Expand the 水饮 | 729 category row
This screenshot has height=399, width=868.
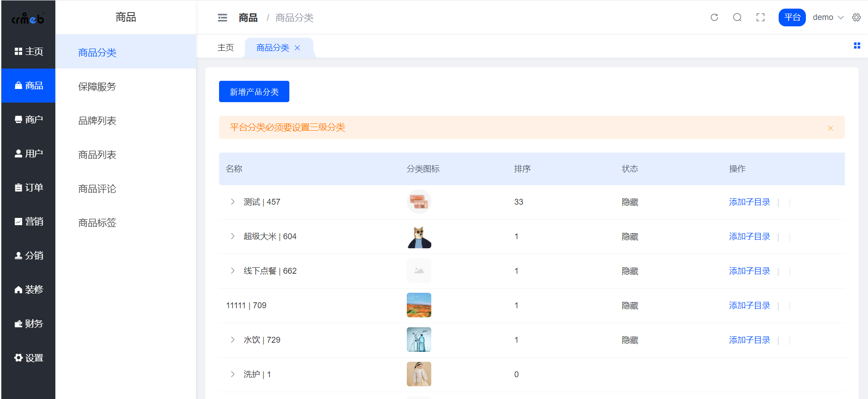pyautogui.click(x=233, y=340)
